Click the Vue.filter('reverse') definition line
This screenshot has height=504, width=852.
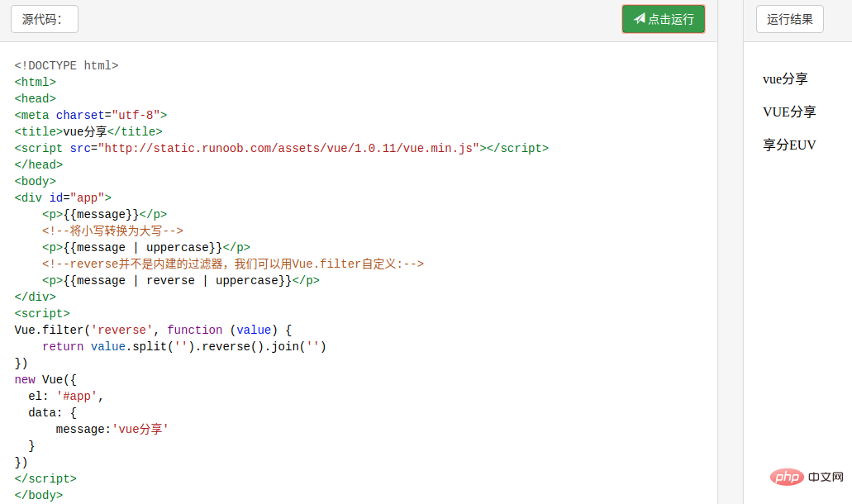pos(153,330)
